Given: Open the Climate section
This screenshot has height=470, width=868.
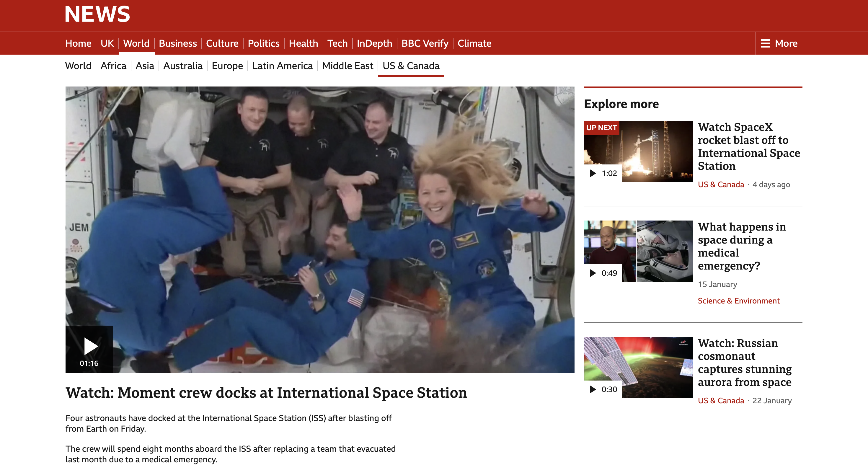Looking at the screenshot, I should click(474, 43).
